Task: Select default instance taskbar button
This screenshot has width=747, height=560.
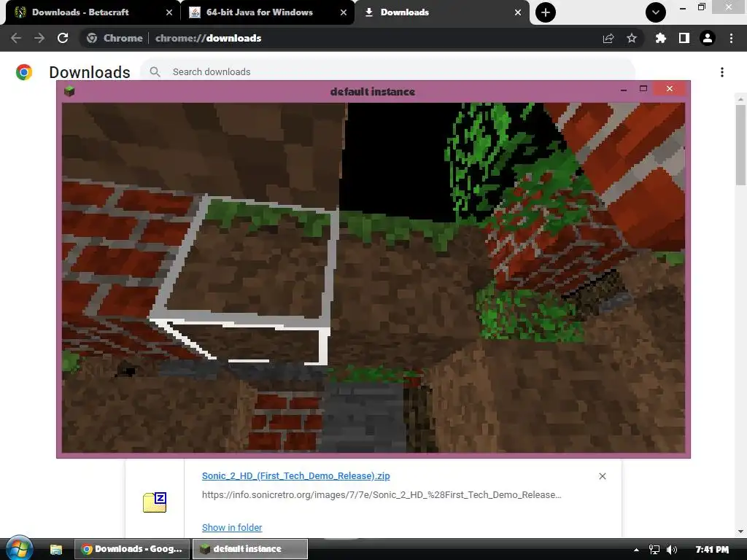Action: 250,549
